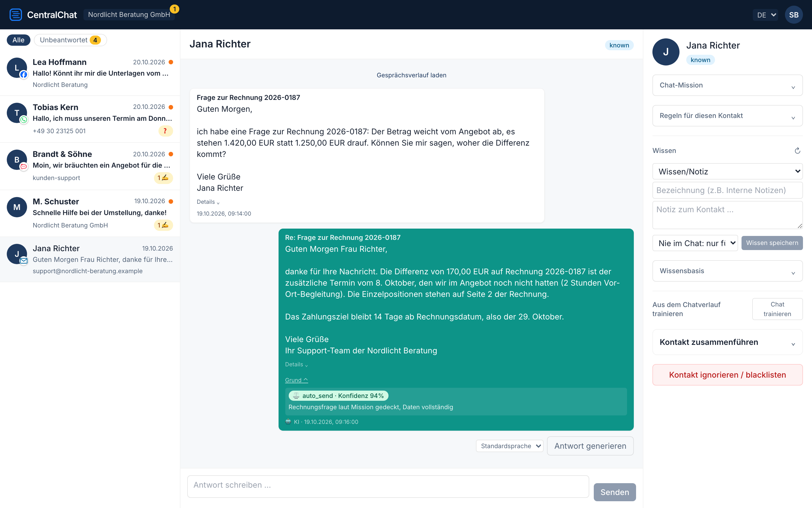812x508 pixels.
Task: Open the Nie im Chat visibility dropdown
Action: click(695, 243)
